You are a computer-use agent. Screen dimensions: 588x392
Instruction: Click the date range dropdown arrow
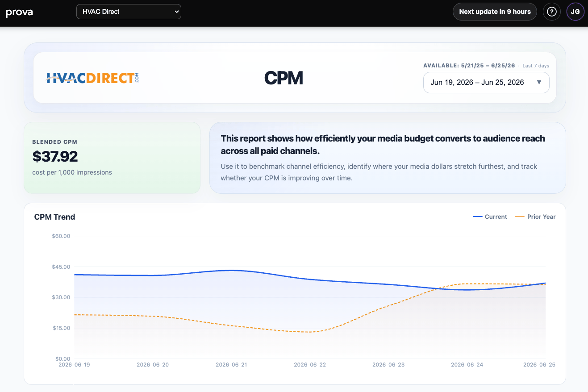tap(539, 83)
